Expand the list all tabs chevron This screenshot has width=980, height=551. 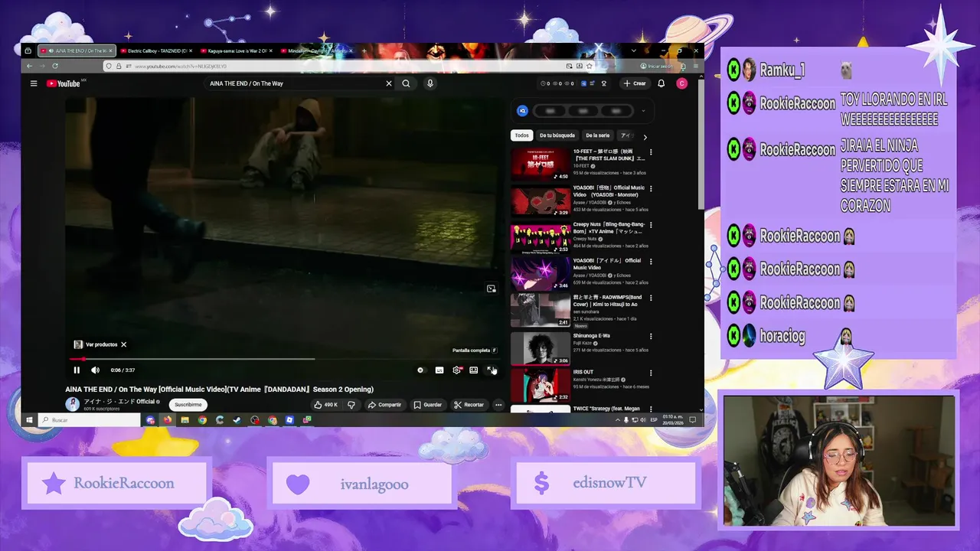633,51
